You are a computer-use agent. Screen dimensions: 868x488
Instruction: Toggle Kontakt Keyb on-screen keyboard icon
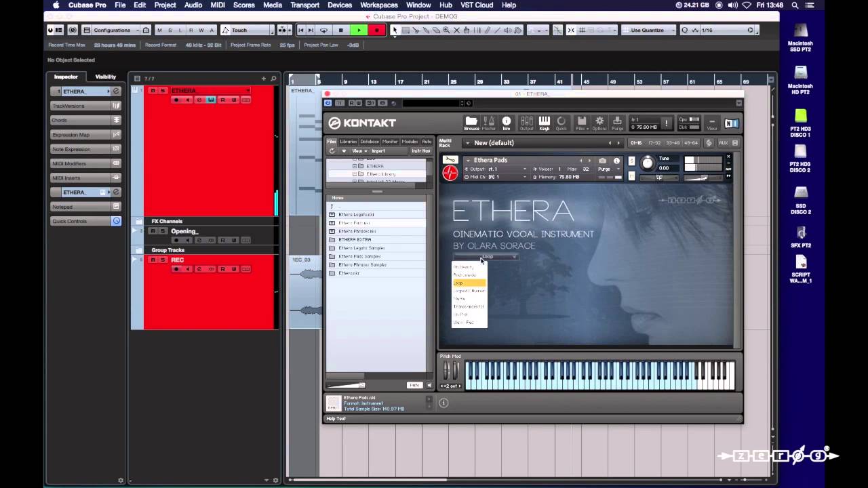[x=545, y=123]
